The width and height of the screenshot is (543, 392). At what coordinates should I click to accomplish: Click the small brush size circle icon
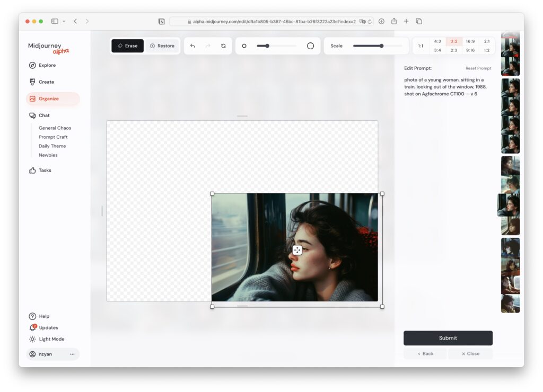coord(244,46)
